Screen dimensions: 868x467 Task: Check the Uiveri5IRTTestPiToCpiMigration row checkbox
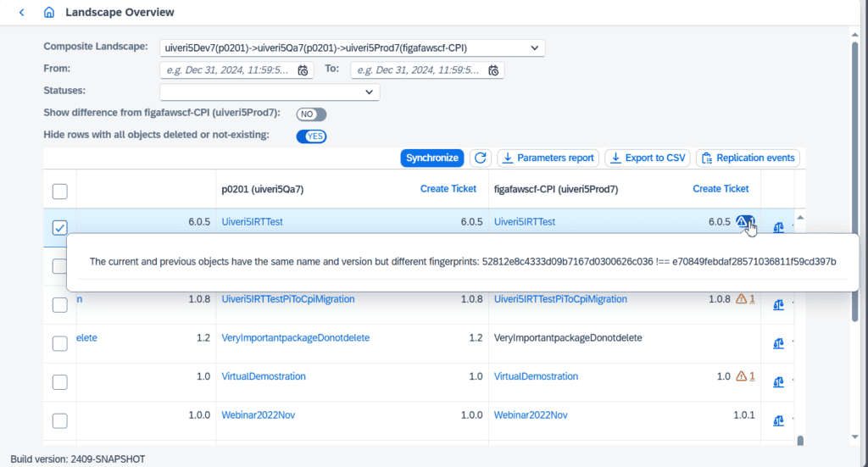tap(60, 305)
